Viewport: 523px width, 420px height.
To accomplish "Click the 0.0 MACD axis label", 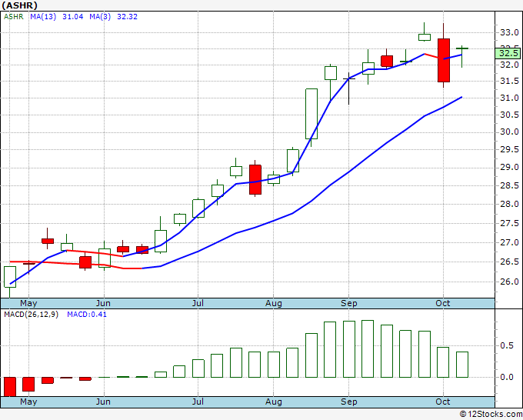I will 507,377.
